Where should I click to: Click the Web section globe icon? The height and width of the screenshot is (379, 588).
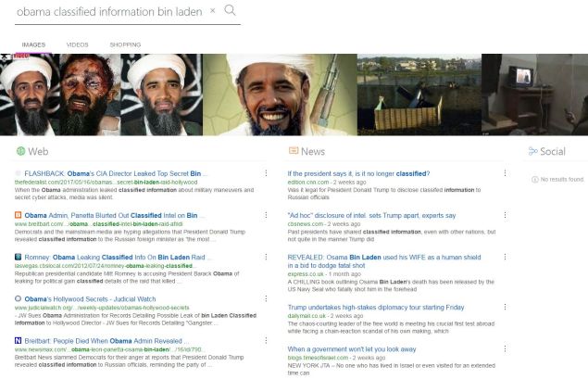point(20,151)
